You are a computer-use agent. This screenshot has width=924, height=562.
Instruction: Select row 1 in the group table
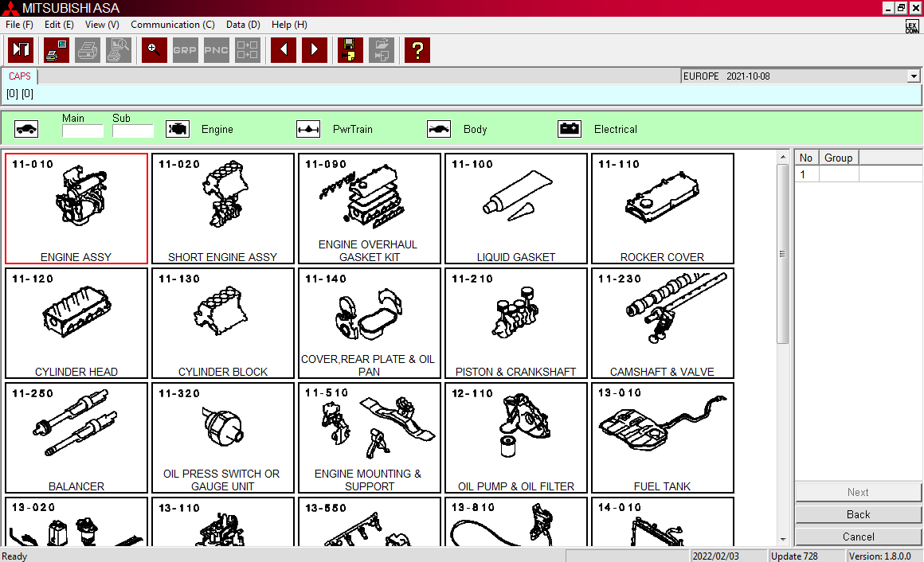858,174
